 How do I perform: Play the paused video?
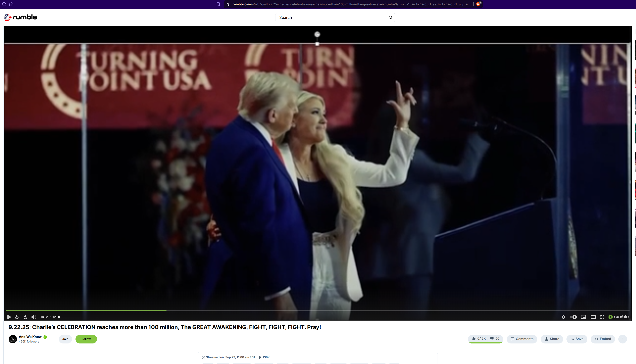(9, 317)
